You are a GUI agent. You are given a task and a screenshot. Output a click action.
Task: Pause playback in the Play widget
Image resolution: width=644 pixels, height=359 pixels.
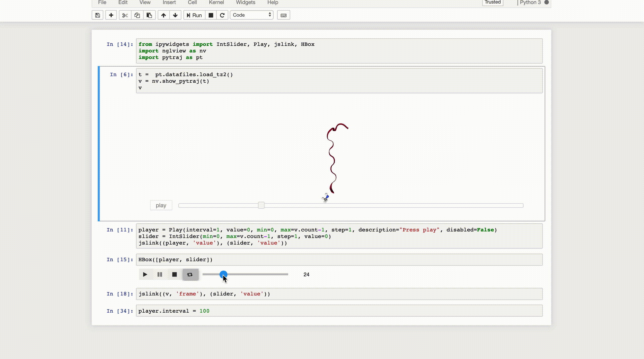[160, 275]
